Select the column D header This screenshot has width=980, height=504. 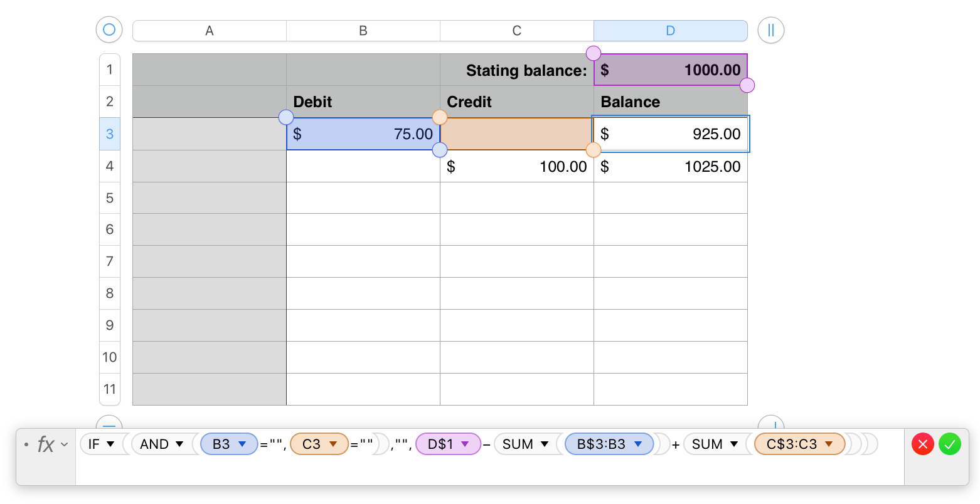670,30
